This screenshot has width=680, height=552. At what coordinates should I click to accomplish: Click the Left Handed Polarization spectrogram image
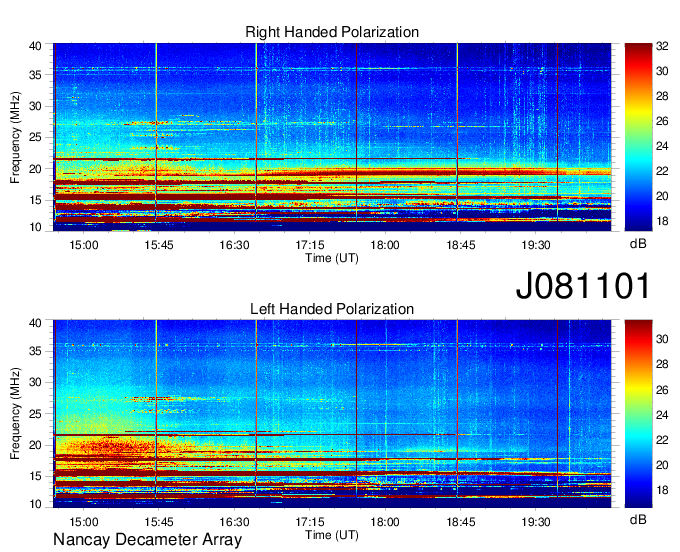tap(332, 414)
